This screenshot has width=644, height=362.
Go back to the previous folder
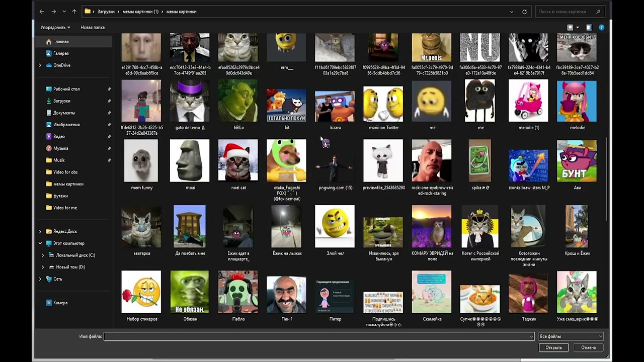(42, 12)
